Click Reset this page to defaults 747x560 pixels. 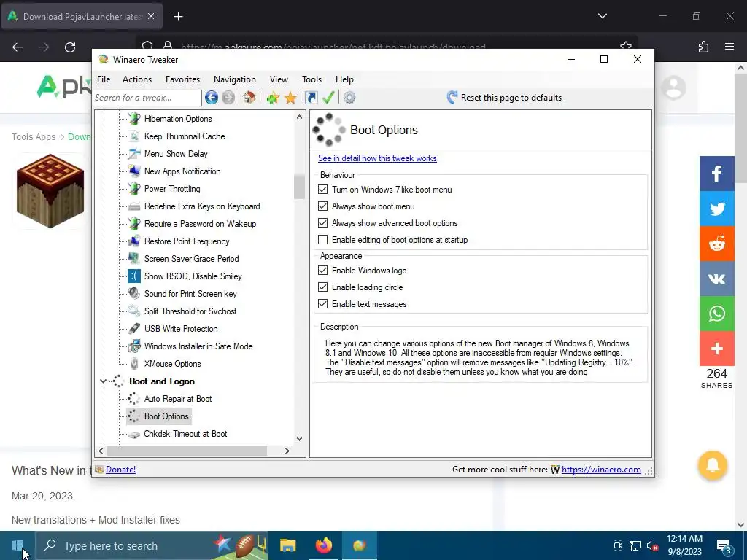tap(504, 98)
